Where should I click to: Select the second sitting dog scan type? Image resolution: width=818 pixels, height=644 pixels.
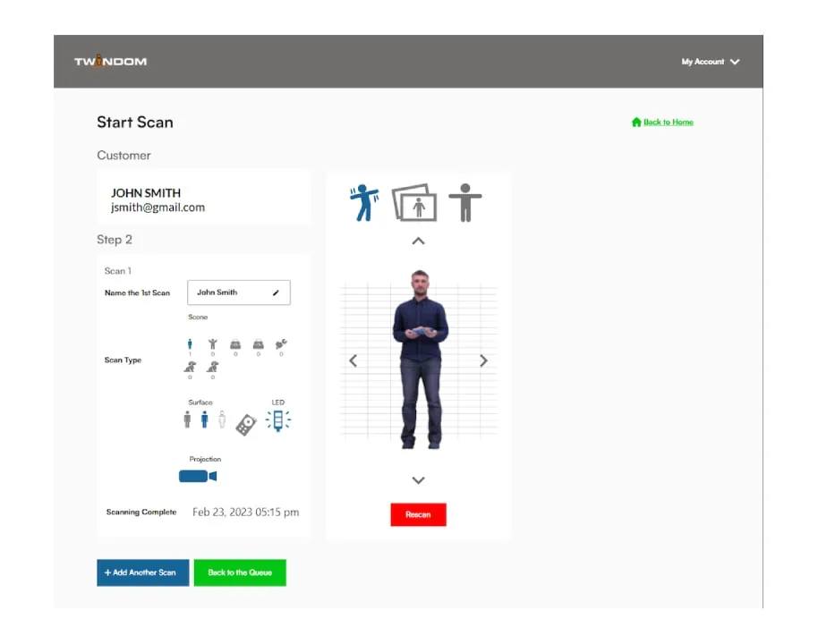[212, 367]
